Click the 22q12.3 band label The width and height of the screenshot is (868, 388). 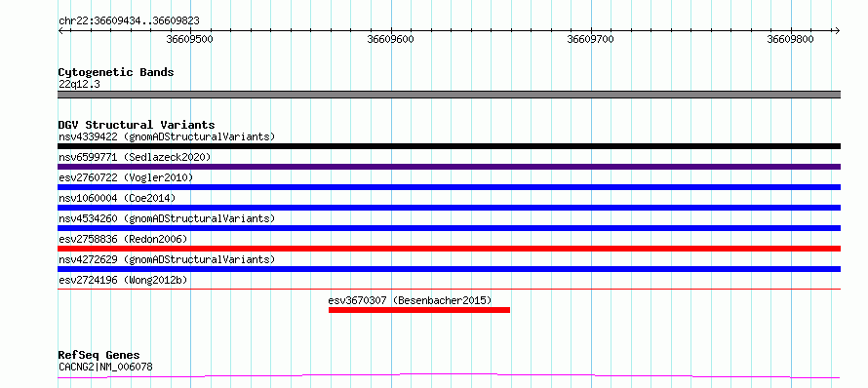coord(79,85)
